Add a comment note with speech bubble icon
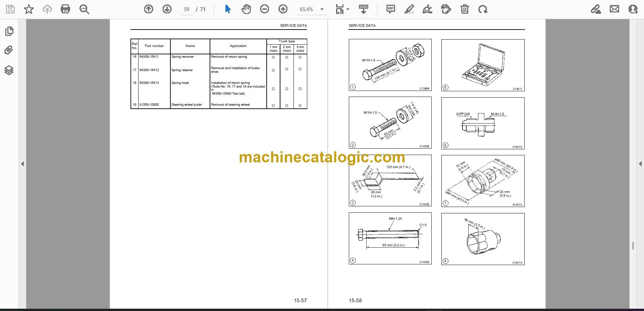 pyautogui.click(x=391, y=9)
